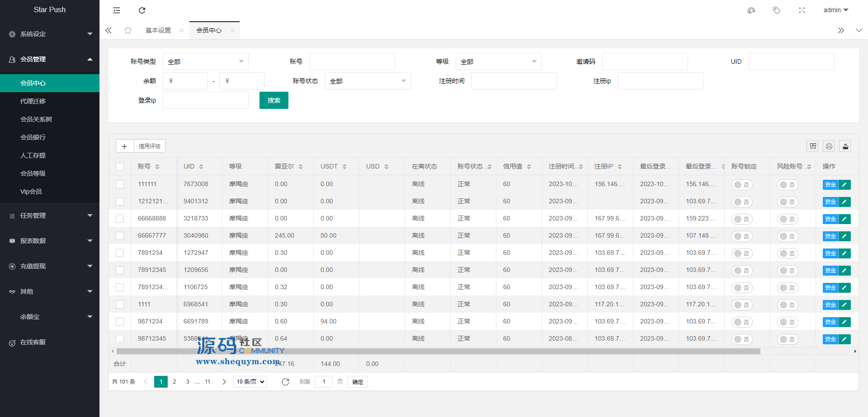The width and height of the screenshot is (868, 417).
Task: Open 代理迁移 in the sidebar
Action: click(50, 101)
